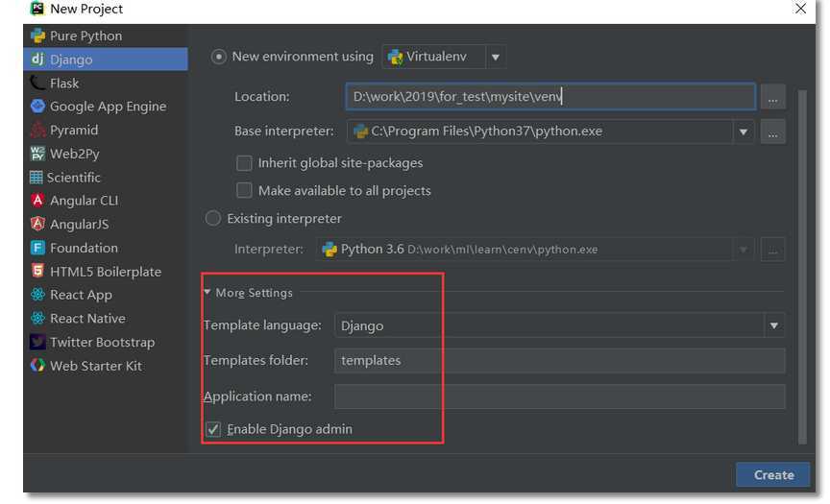Select Google App Engine project type
The height and width of the screenshot is (504, 830).
(106, 107)
